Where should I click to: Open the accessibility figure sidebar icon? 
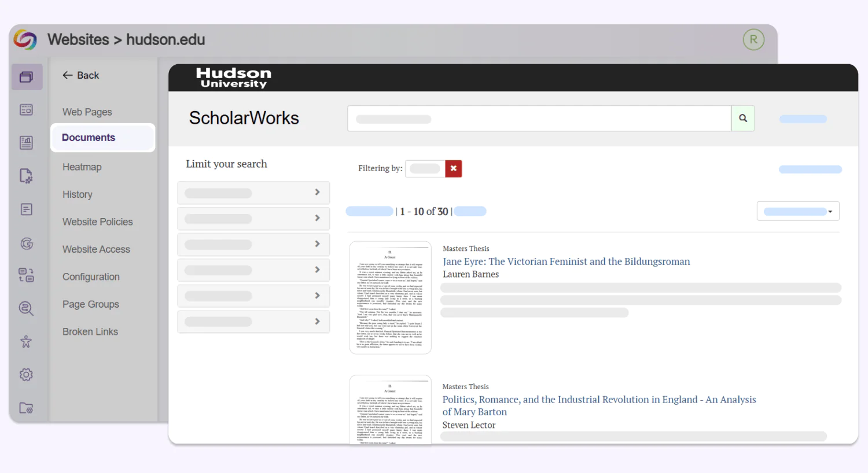pyautogui.click(x=27, y=342)
